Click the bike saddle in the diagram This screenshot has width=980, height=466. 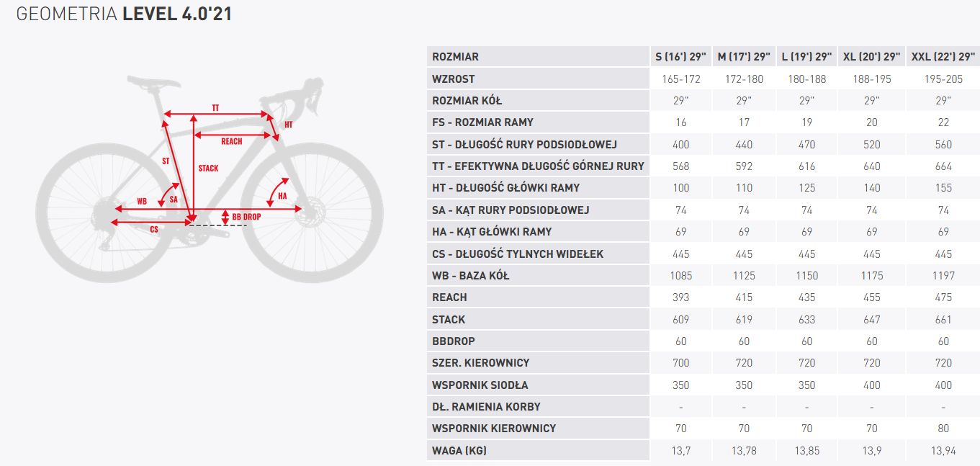(x=152, y=80)
